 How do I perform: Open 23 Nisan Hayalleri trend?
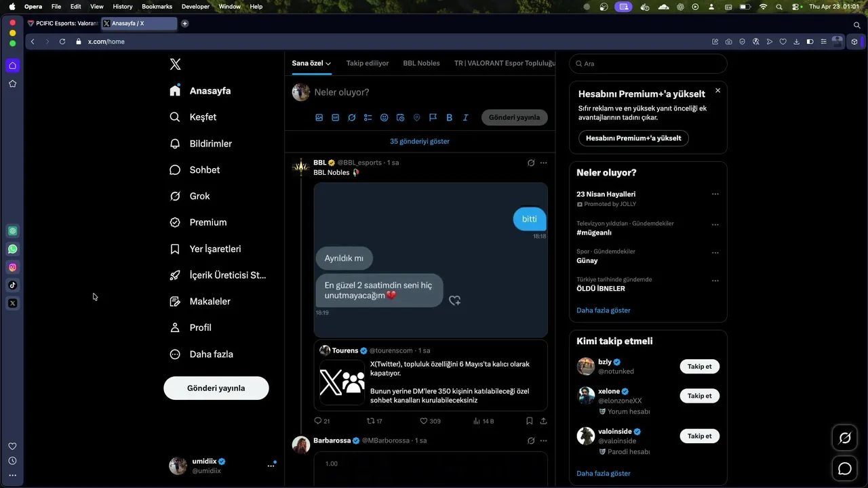606,194
